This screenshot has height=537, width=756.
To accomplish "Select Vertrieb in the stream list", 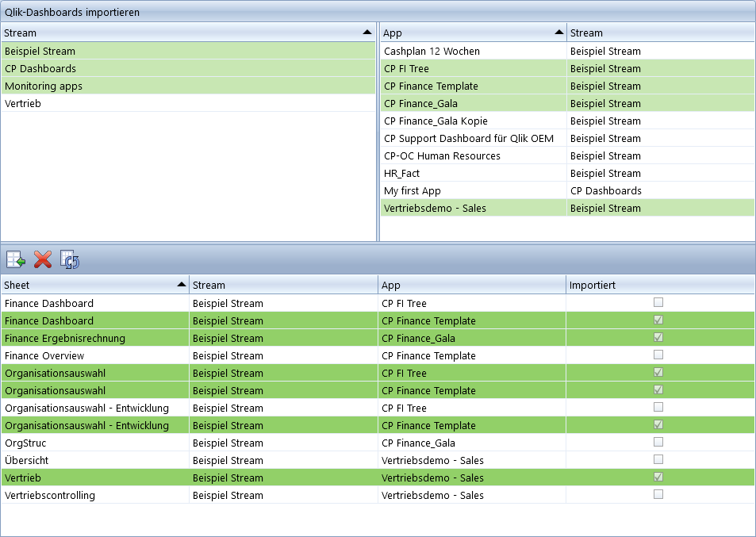I will tap(188, 103).
